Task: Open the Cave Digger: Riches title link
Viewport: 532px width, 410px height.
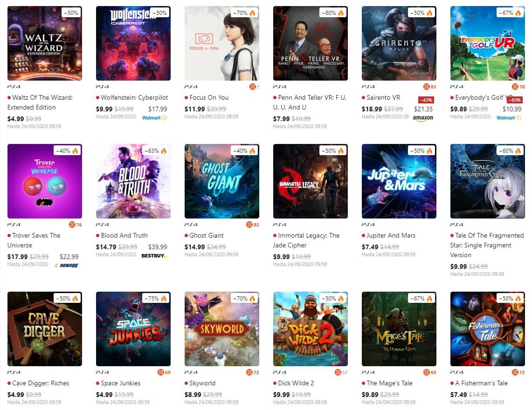Action: coord(41,383)
